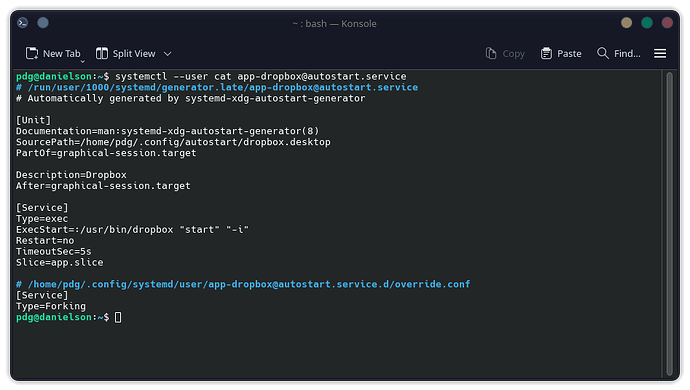Screen dimensions: 690x390
Task: Click the 'Type=Forking' line
Action: point(51,306)
